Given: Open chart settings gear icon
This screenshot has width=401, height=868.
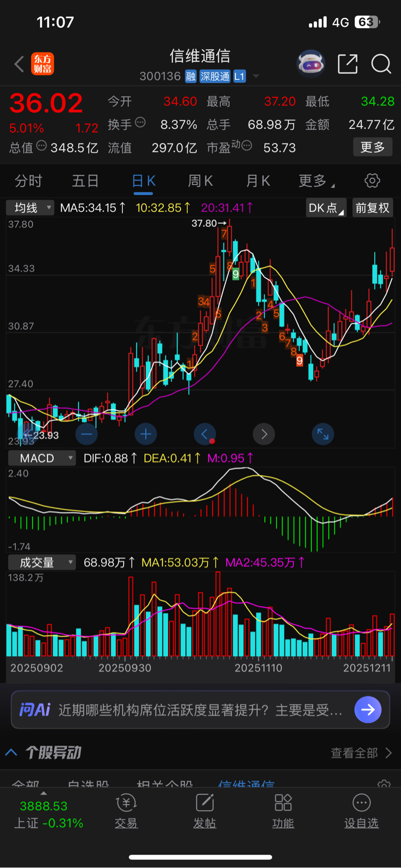Looking at the screenshot, I should click(372, 181).
